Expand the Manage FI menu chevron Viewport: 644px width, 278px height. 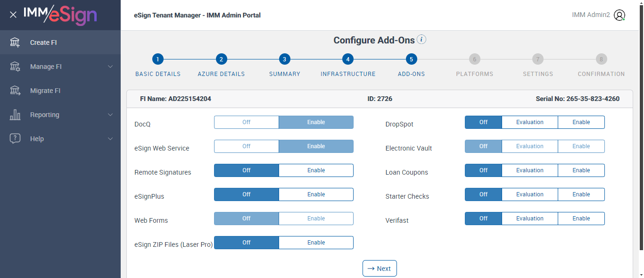(x=110, y=67)
